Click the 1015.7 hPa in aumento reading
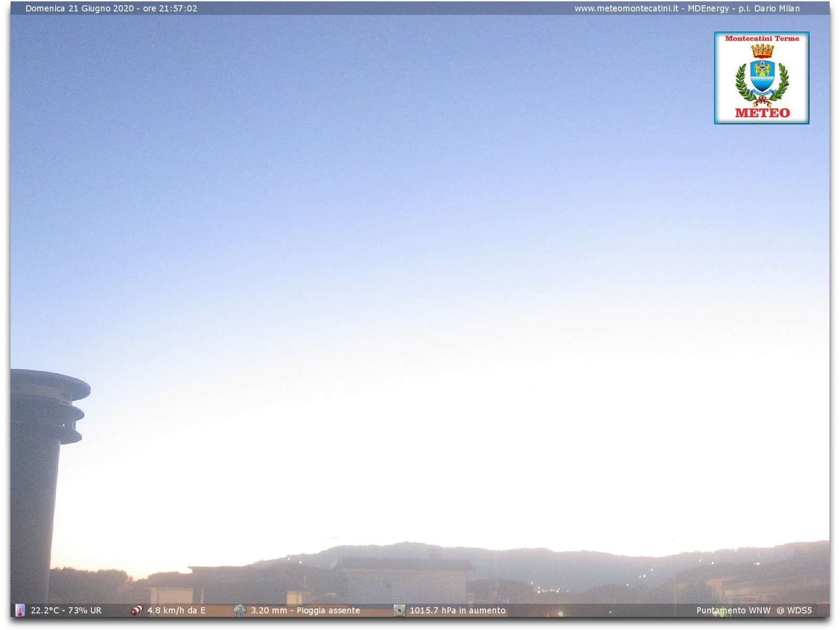Screen dimensions: 840x630 coord(457,611)
